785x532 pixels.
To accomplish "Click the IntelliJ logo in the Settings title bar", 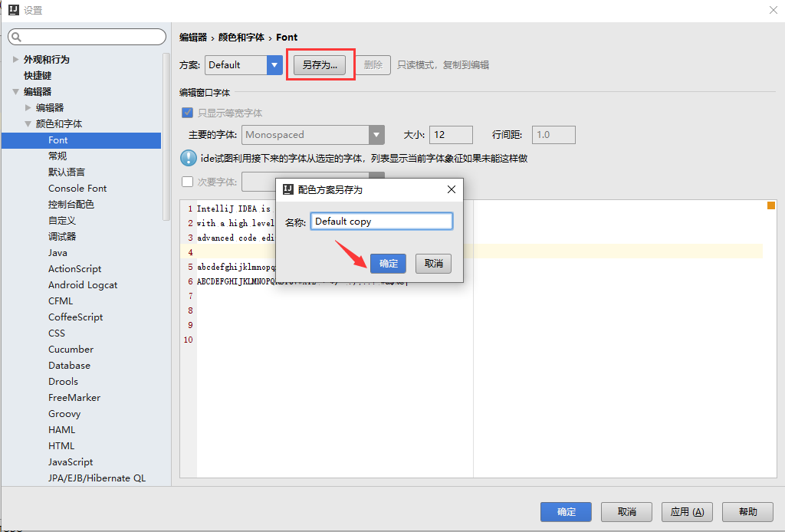I will tap(14, 10).
